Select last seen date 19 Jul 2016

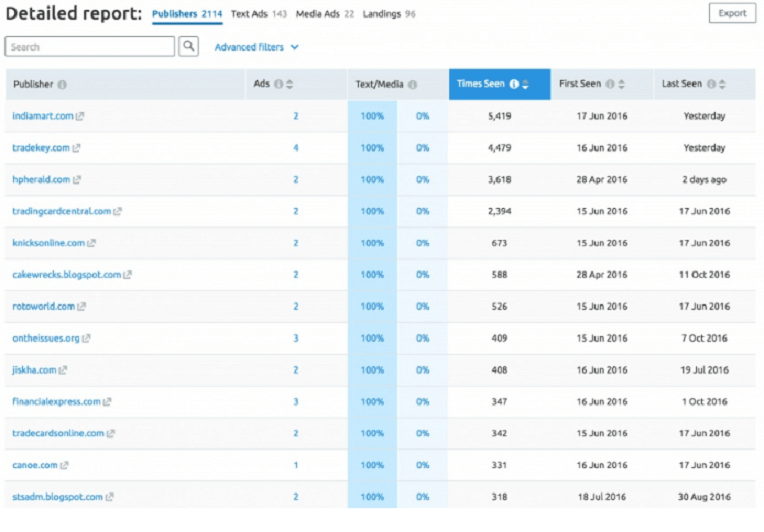coord(705,370)
